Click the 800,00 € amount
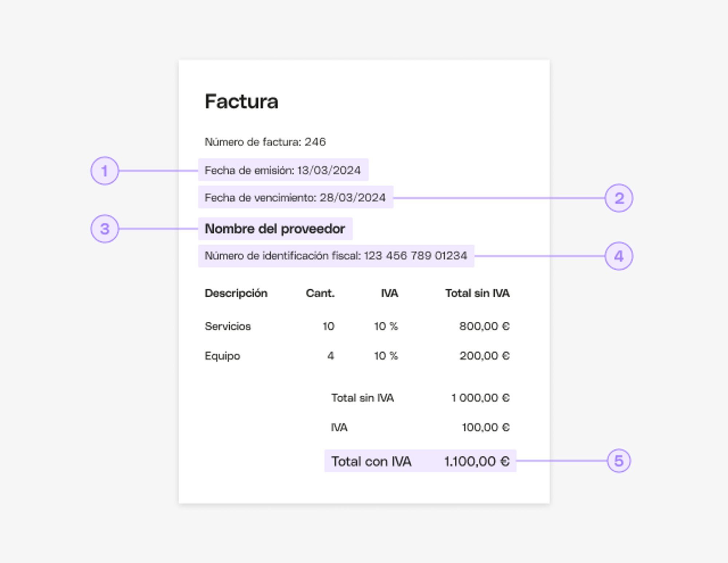This screenshot has width=728, height=563. point(484,326)
